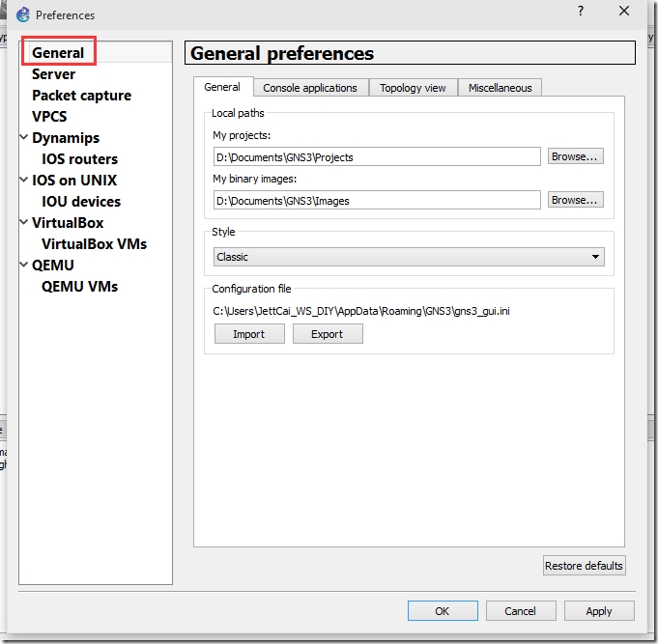The image size is (658, 644).
Task: Click Import configuration file button
Action: click(x=249, y=334)
